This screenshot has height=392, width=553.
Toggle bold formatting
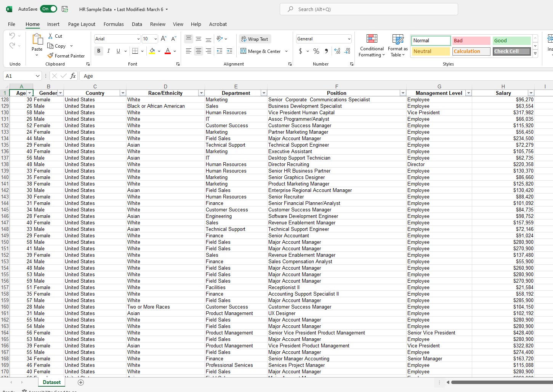pyautogui.click(x=99, y=51)
